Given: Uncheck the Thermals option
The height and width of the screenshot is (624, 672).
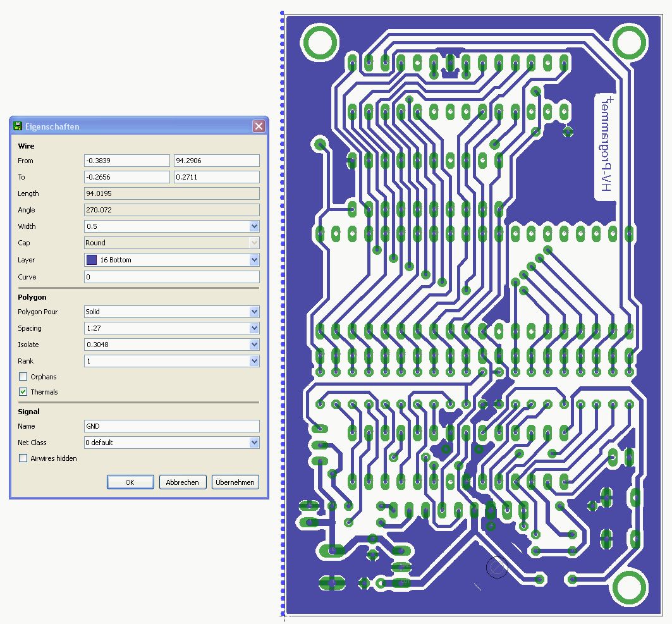Looking at the screenshot, I should click(x=23, y=392).
